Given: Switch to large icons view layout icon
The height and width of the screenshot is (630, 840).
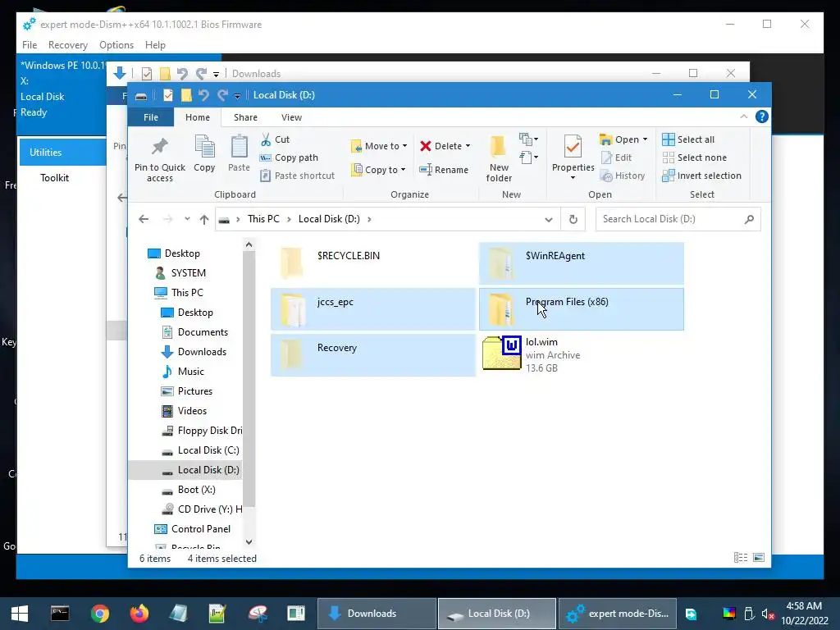Looking at the screenshot, I should [759, 558].
